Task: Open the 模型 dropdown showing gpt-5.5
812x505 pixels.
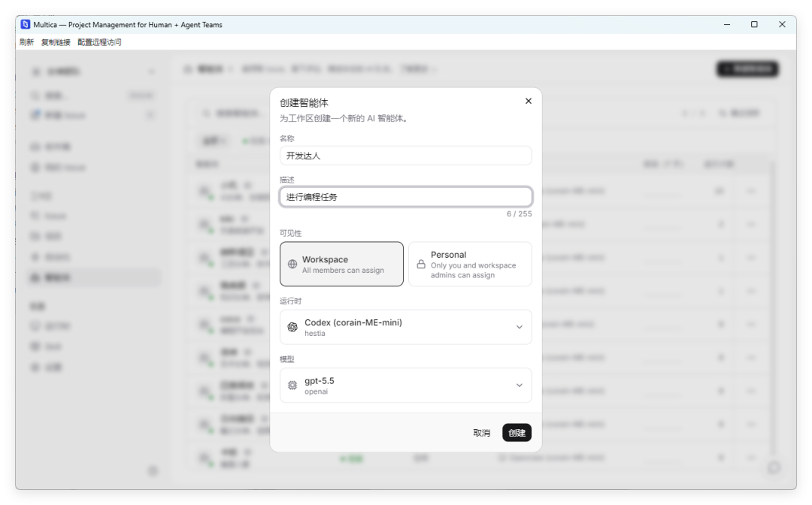Action: pos(405,386)
